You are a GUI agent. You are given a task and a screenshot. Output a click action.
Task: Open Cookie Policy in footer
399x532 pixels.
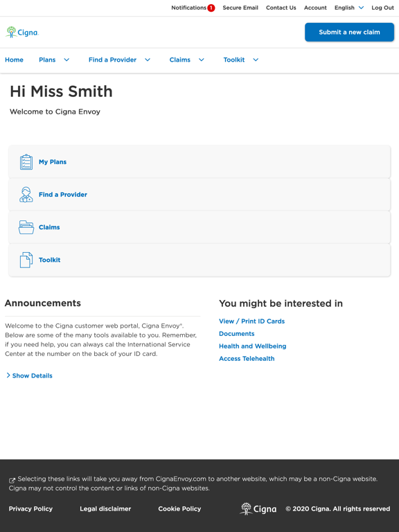point(179,508)
